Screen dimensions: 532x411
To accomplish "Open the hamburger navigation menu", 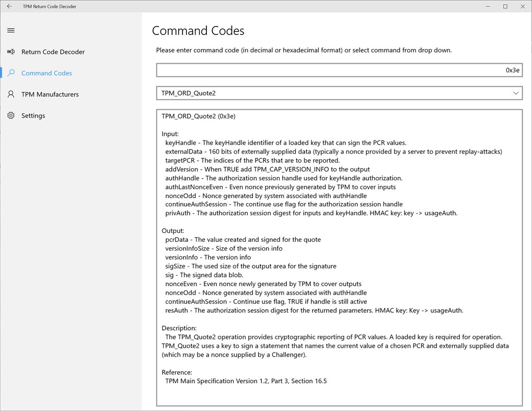I will (x=10, y=30).
